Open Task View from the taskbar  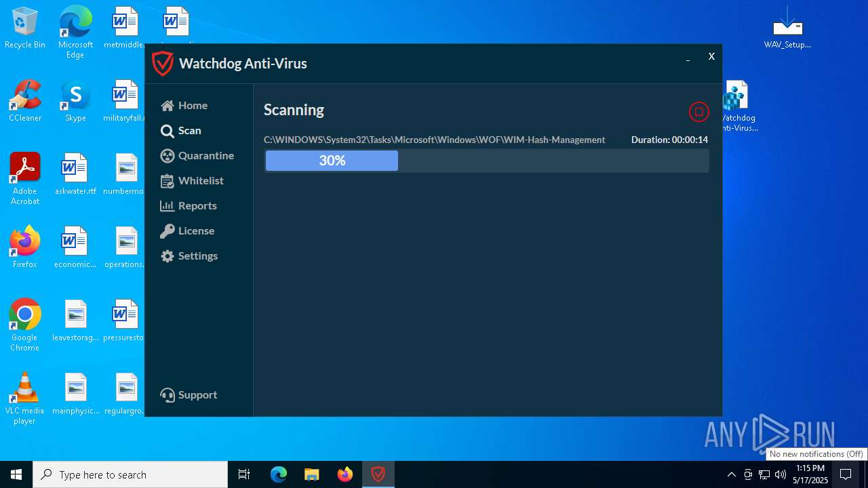pos(244,474)
